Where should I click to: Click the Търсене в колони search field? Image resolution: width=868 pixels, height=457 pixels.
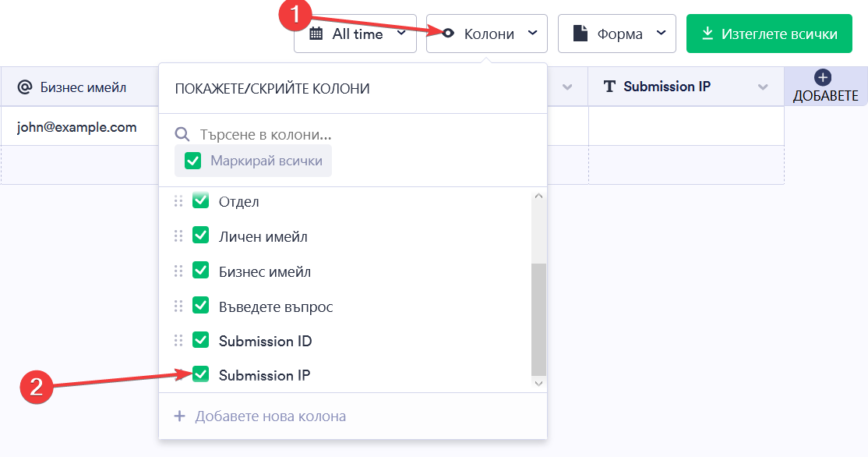point(265,133)
